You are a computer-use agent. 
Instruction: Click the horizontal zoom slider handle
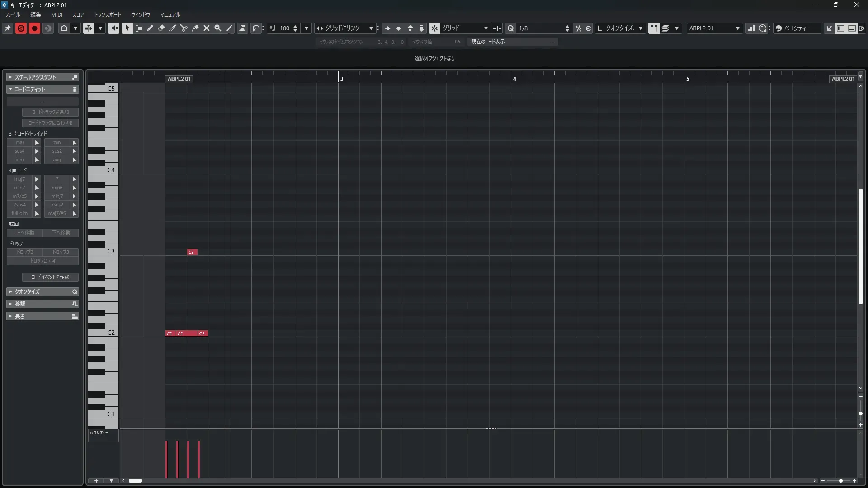pos(840,481)
